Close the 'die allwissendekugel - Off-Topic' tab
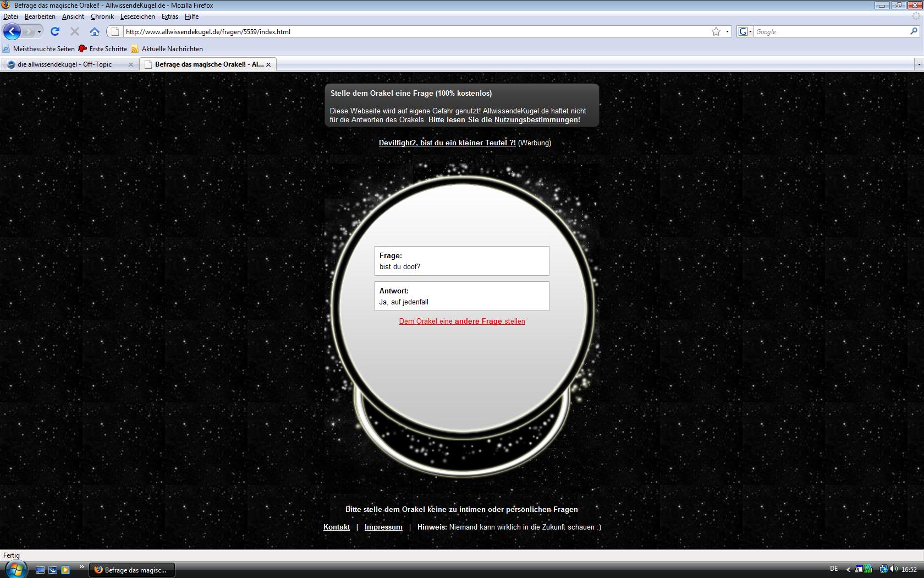 [x=131, y=64]
